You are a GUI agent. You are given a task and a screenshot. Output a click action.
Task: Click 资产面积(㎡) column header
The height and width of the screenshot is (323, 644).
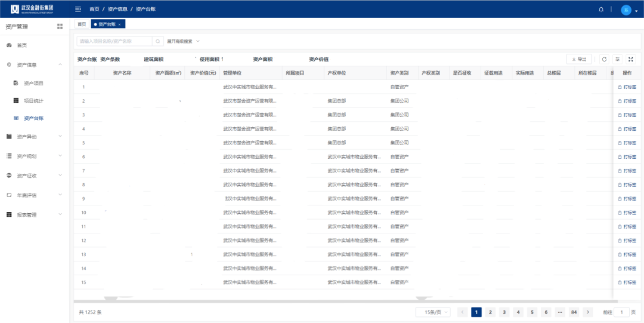[x=168, y=73]
